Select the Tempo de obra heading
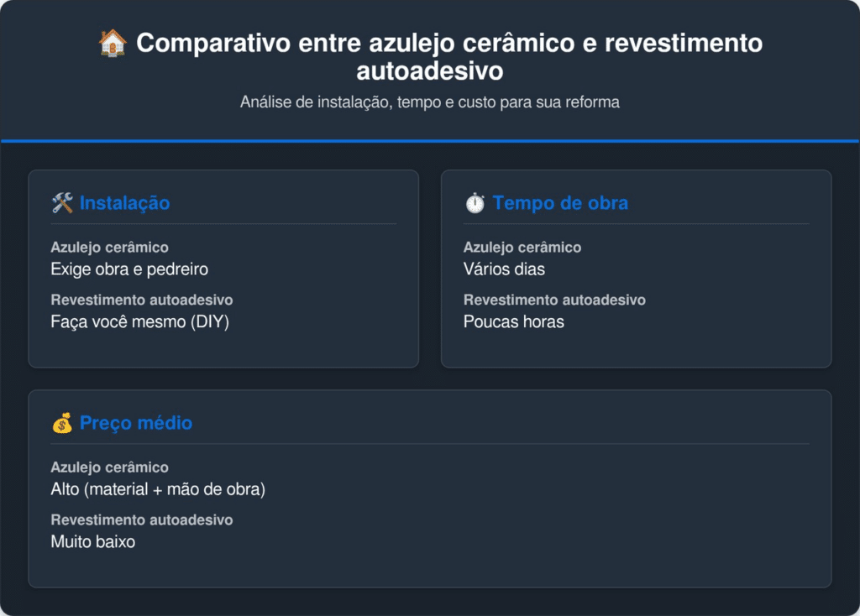 [x=560, y=203]
